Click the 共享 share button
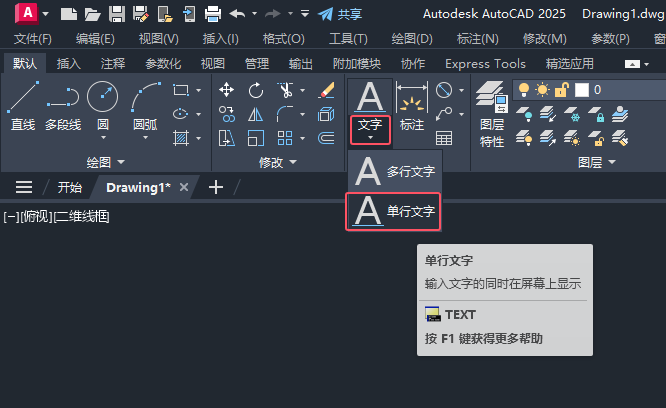666x408 pixels. (x=340, y=14)
